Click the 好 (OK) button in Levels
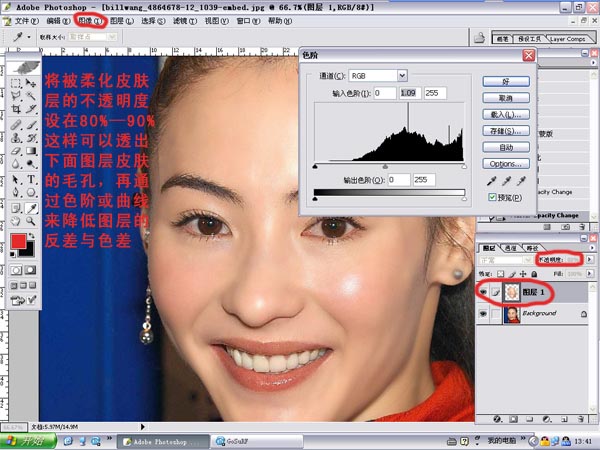This screenshot has height=450, width=600. tap(506, 80)
